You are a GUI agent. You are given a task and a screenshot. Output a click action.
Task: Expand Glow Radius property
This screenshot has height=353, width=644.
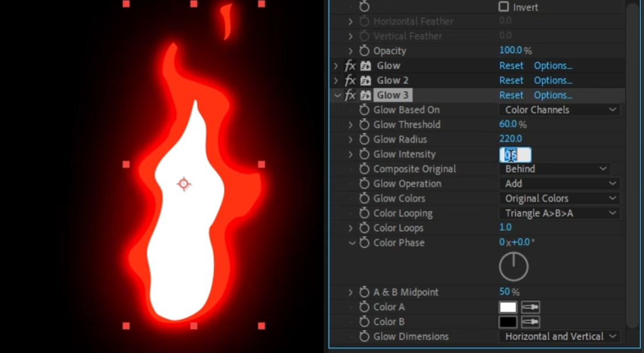click(x=351, y=139)
